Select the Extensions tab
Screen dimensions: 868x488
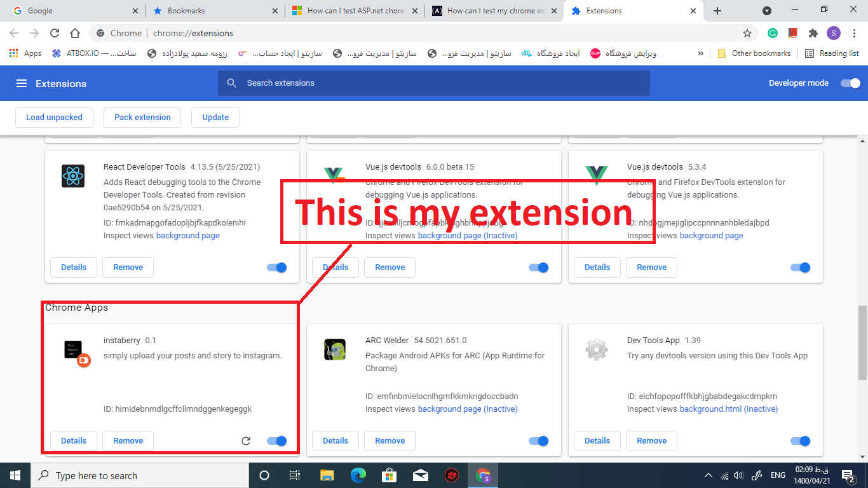pos(634,11)
